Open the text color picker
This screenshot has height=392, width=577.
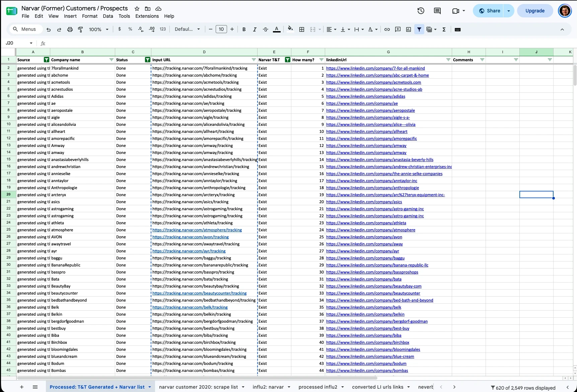pos(277,29)
